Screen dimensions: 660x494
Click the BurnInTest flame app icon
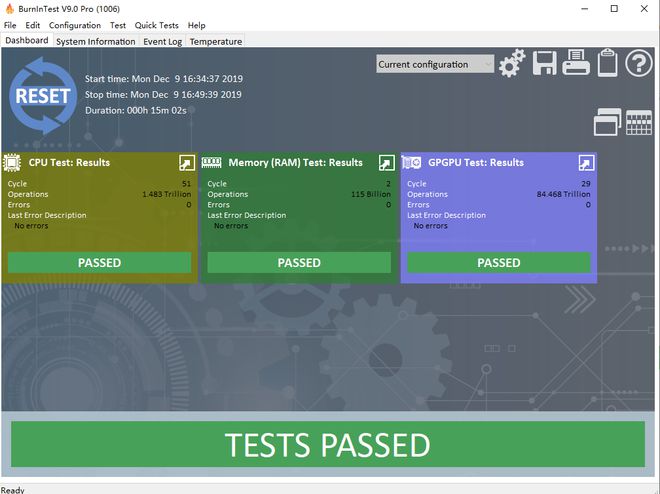pos(9,8)
